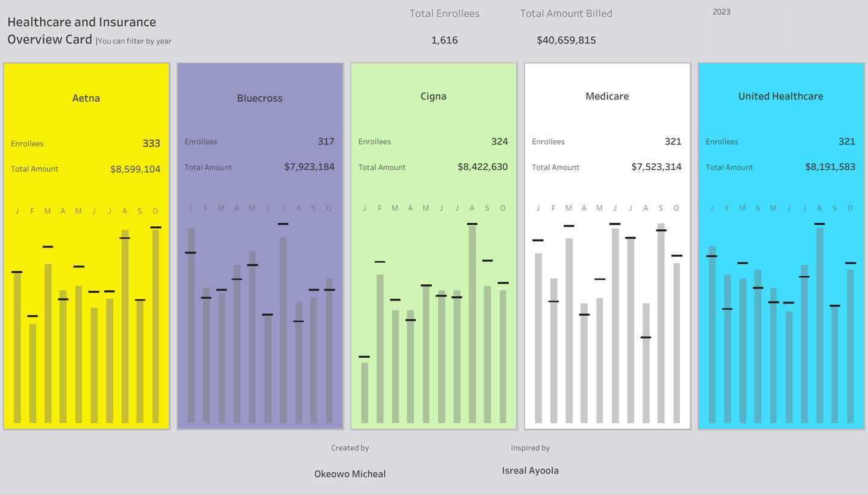
Task: Open the Okeowo Micheal creator link
Action: pyautogui.click(x=350, y=474)
